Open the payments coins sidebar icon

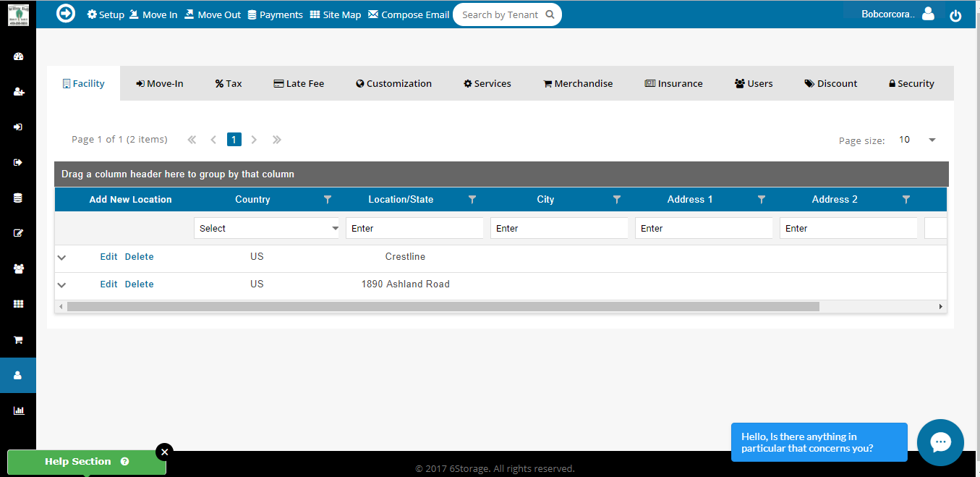[18, 198]
